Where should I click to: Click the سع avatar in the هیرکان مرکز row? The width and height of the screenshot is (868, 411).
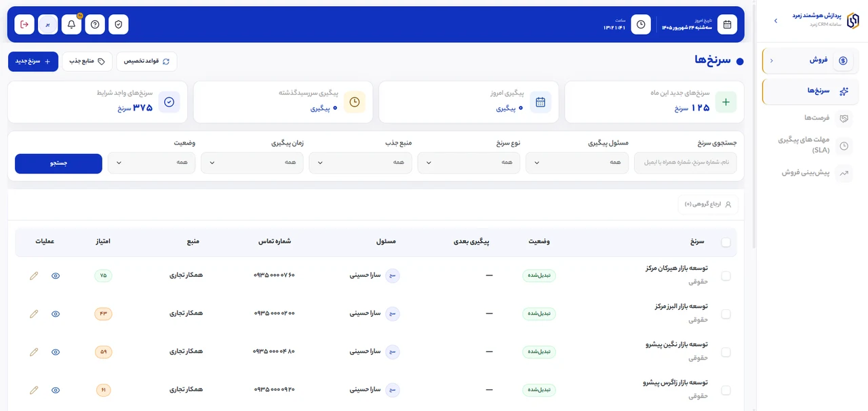pos(393,275)
